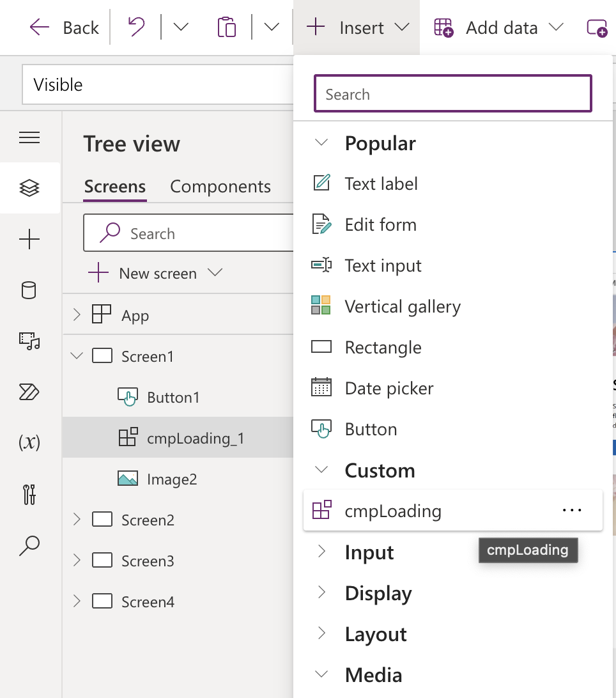
Task: Click the search icon in the left rail
Action: 29,546
